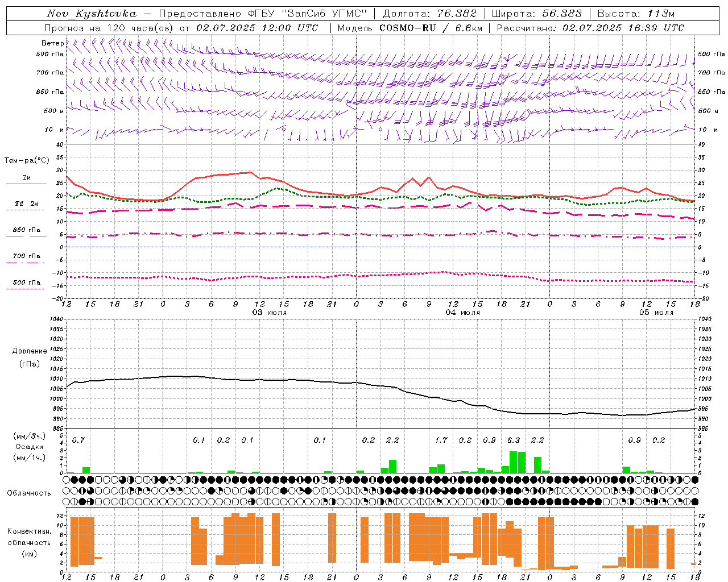This screenshot has height=582, width=728.
Task: Click the '03 июля' date label
Action: coord(270,313)
